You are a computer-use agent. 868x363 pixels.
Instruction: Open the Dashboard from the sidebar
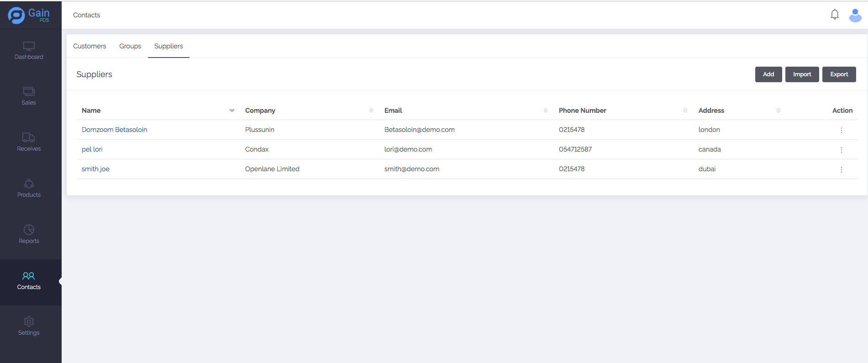click(x=29, y=51)
